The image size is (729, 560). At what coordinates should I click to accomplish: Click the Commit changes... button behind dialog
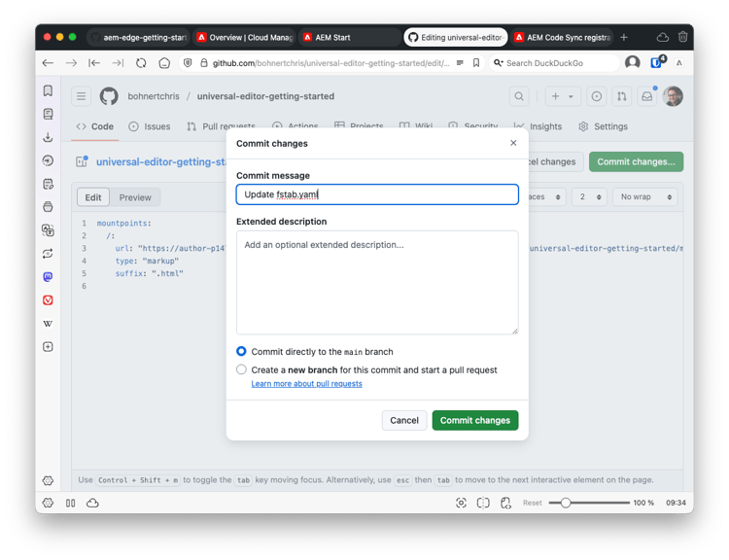(636, 161)
